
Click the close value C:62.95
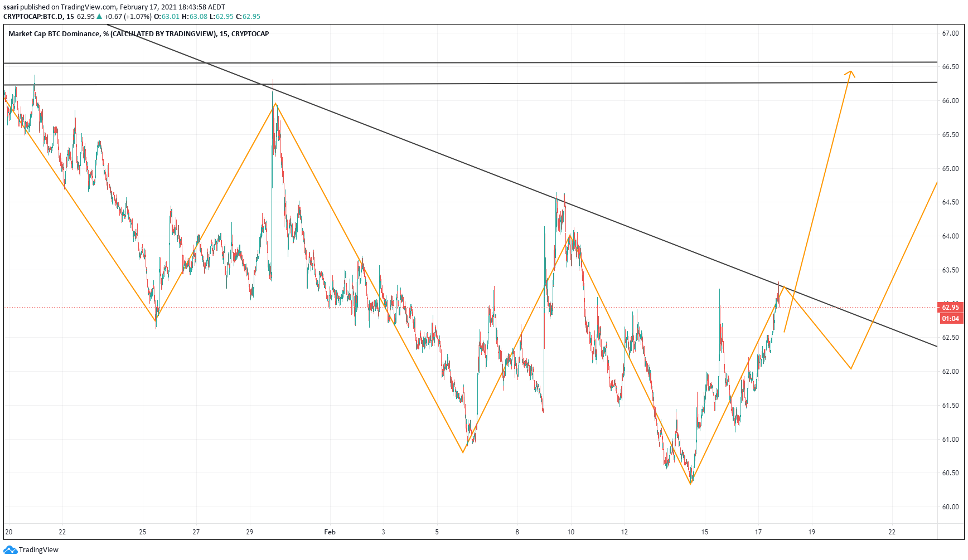tap(248, 17)
